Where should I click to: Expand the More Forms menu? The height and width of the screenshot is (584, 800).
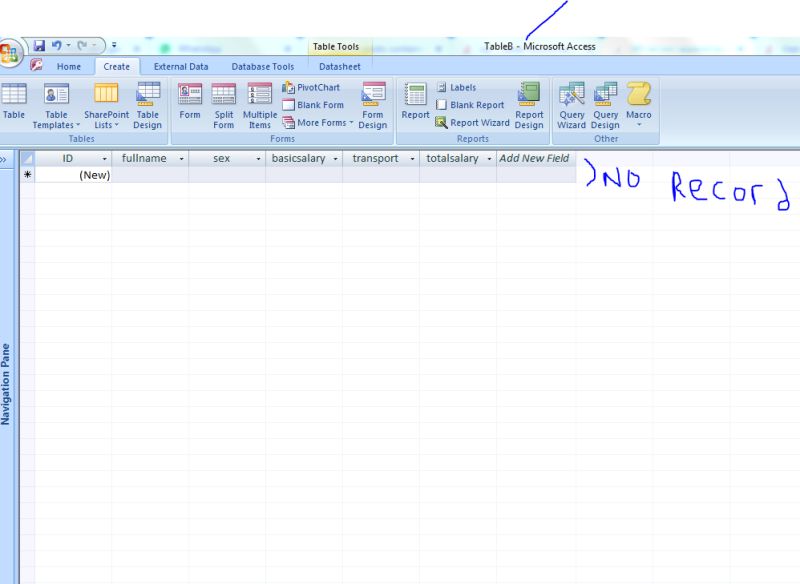pos(319,123)
